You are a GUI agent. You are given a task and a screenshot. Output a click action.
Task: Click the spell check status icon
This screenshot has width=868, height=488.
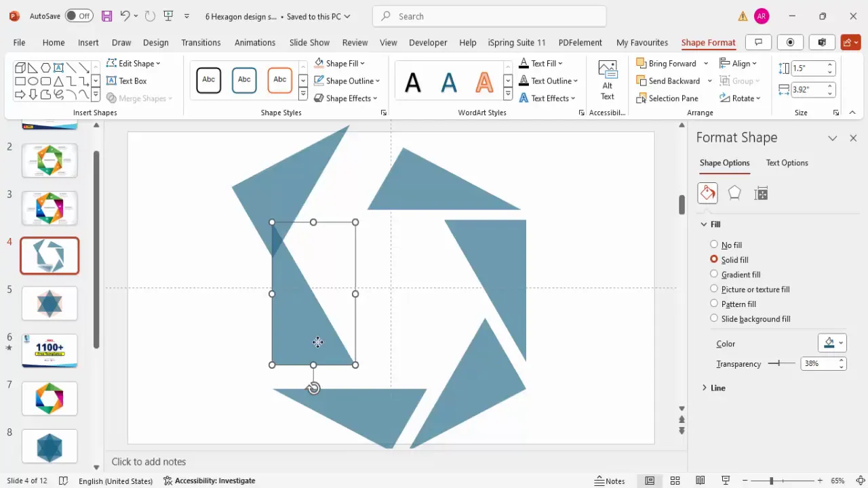coord(63,481)
